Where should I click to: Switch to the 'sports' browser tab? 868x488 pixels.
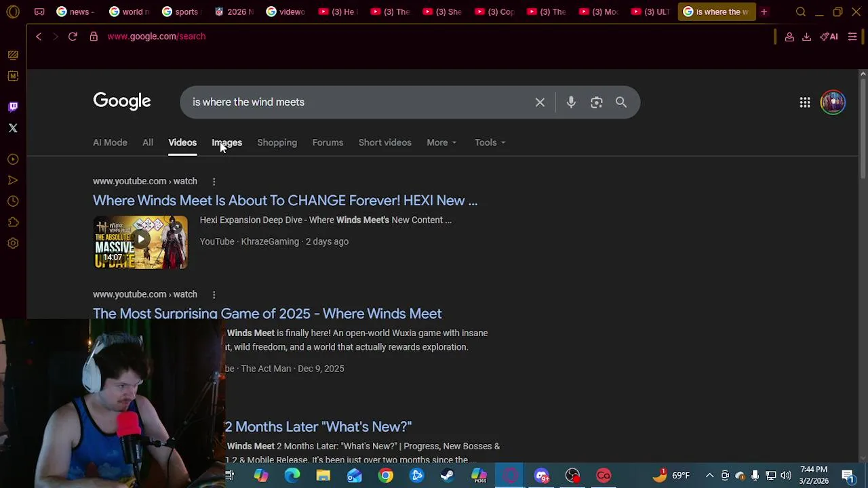tap(182, 12)
